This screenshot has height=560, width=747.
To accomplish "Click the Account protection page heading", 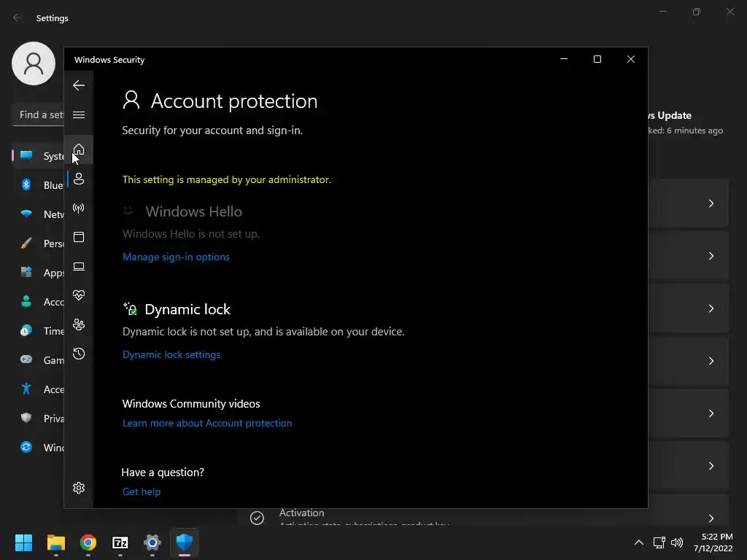I will point(234,101).
